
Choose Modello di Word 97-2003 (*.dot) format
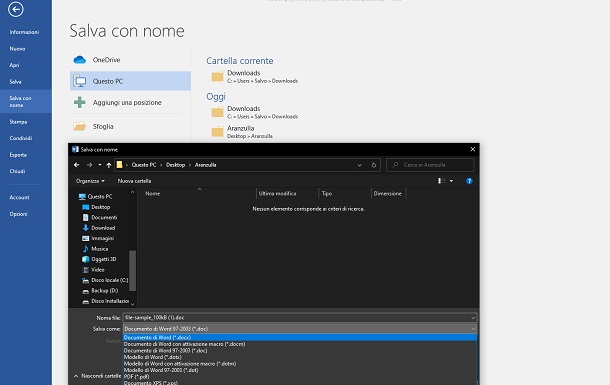pyautogui.click(x=300, y=370)
